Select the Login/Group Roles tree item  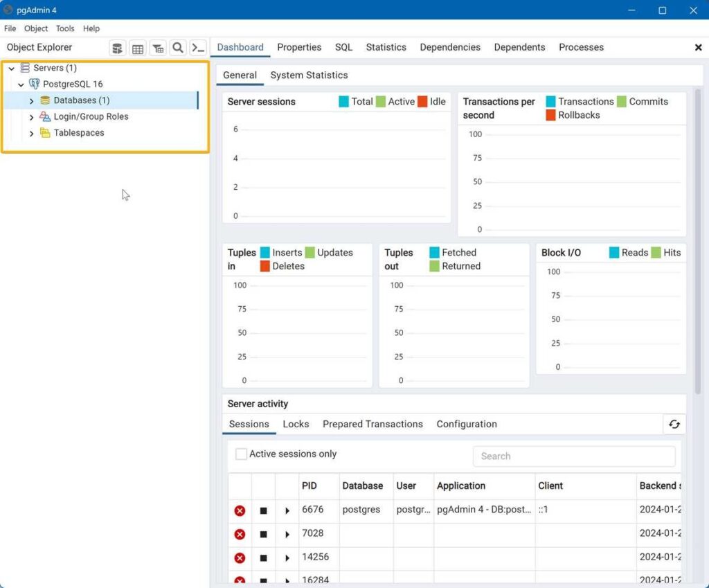[91, 116]
